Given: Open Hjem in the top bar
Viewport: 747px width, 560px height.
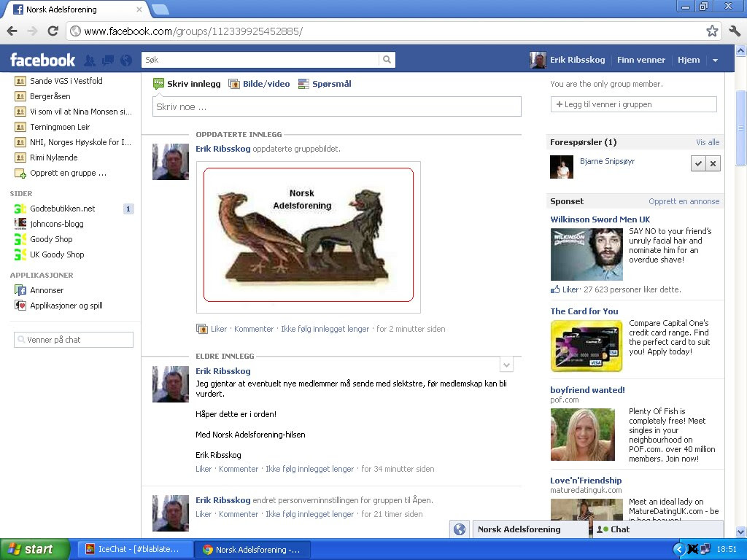Looking at the screenshot, I should point(689,60).
